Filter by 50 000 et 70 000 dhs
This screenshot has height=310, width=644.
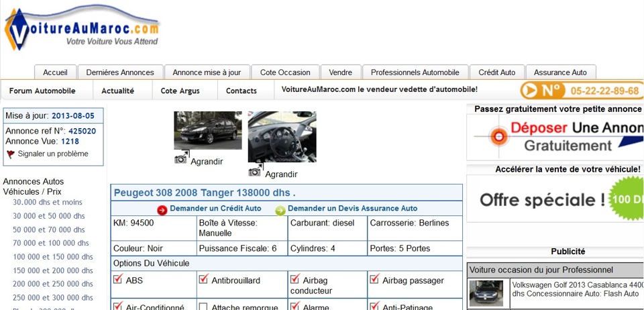pos(49,229)
